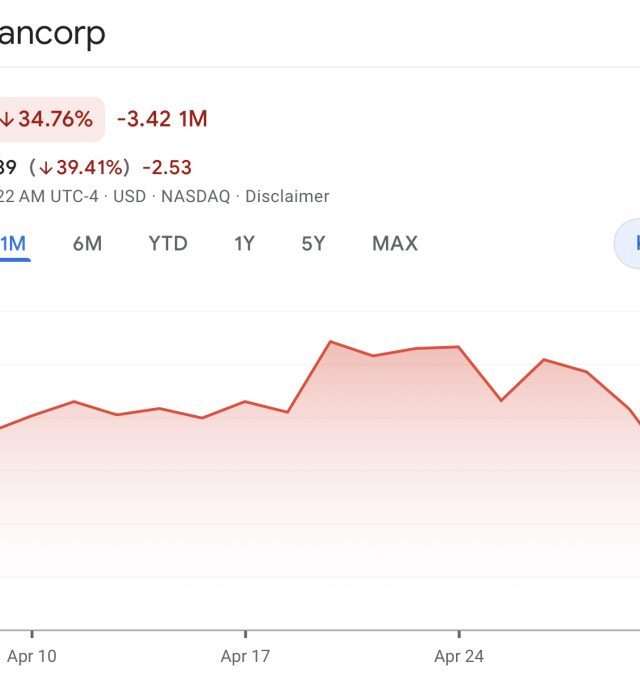Click the chart's highest peak after Apr 17
The image size is (640, 683).
[x=330, y=342]
